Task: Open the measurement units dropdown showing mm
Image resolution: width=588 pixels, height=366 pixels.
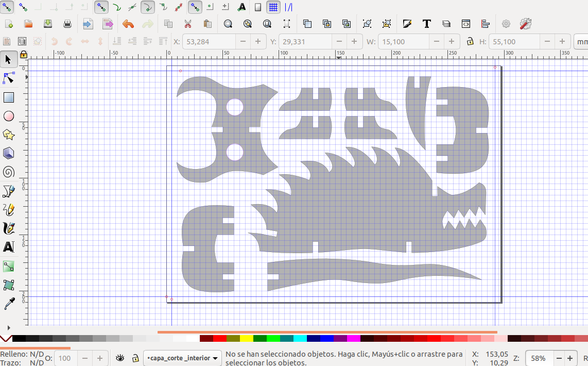Action: (x=582, y=41)
